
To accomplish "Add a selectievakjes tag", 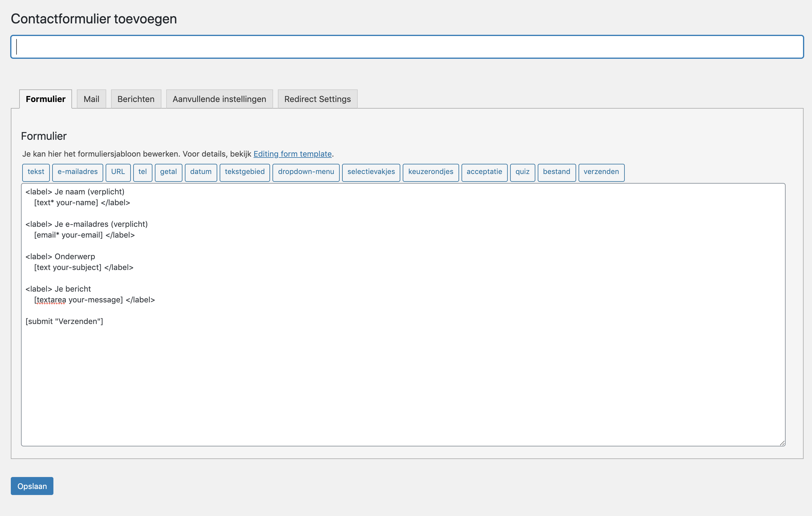I will [x=371, y=172].
